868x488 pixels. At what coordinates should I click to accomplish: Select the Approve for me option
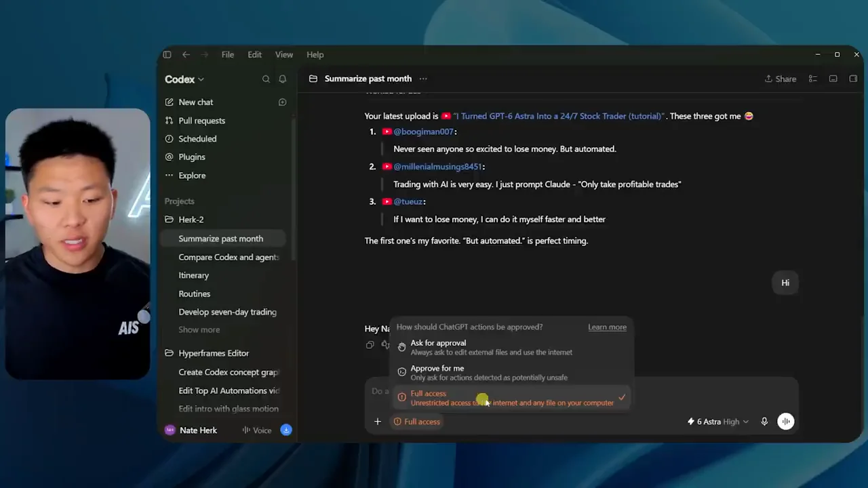pyautogui.click(x=512, y=373)
